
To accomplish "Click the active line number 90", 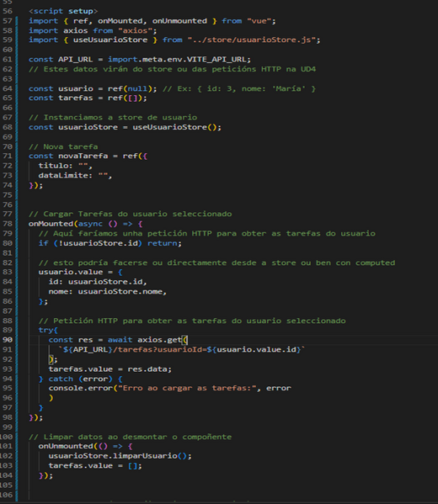I will 8,340.
